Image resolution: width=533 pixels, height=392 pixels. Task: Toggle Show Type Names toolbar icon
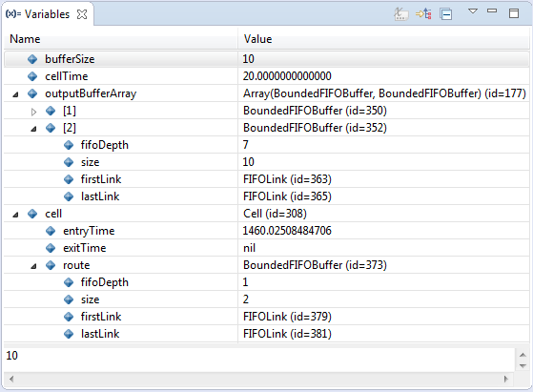pyautogui.click(x=401, y=14)
